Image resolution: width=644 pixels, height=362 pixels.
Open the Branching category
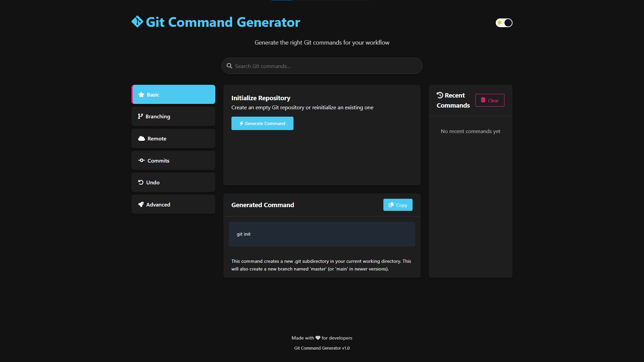point(173,116)
